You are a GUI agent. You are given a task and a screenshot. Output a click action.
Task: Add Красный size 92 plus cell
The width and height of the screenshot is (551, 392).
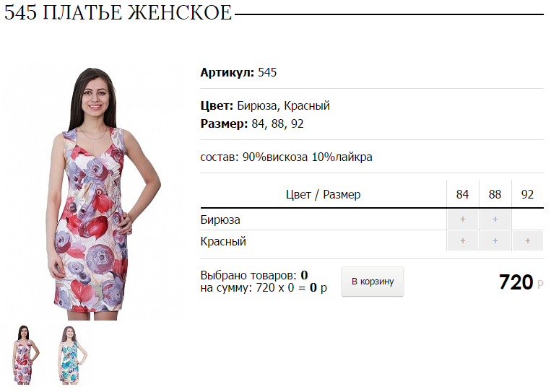point(528,241)
